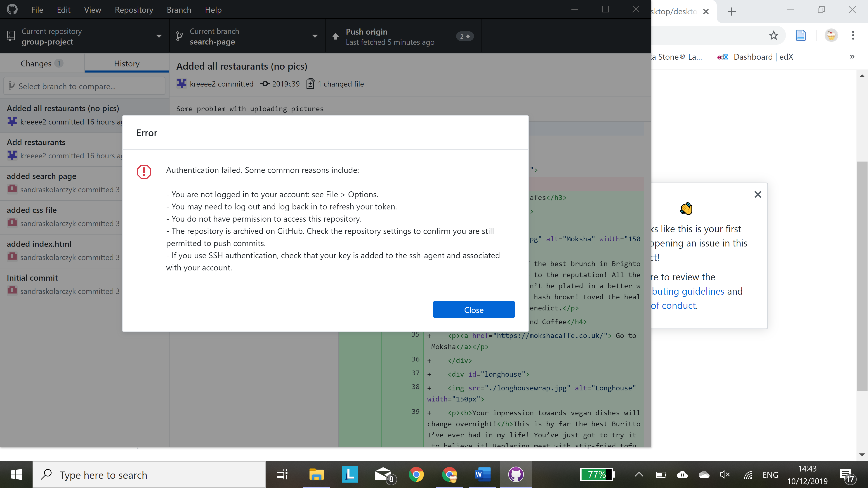Open Task View from the taskbar
868x488 pixels.
282,474
